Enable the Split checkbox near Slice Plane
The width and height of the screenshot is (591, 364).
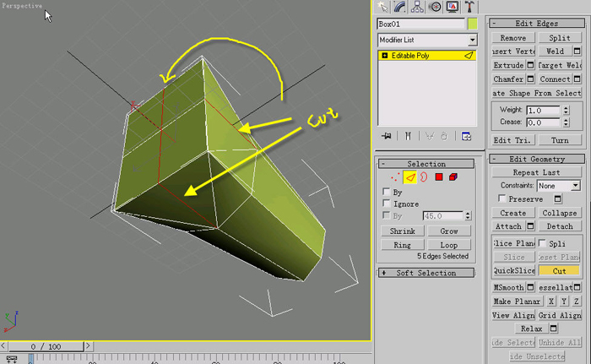pos(542,243)
